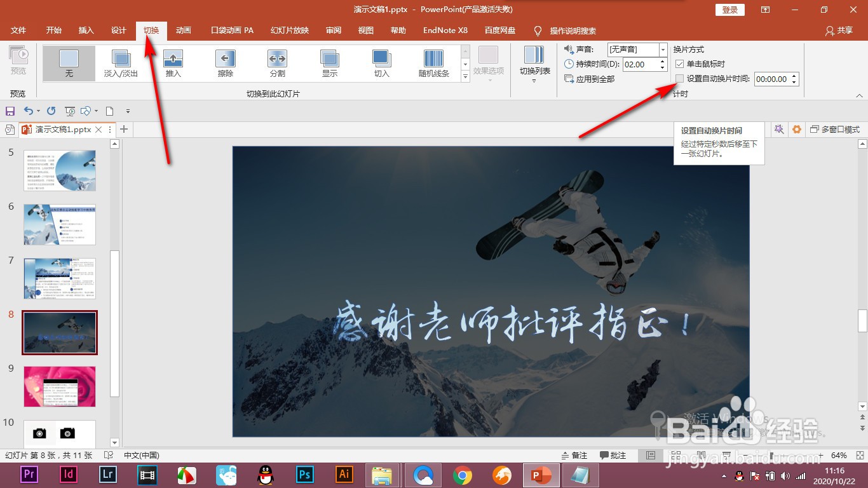This screenshot has width=868, height=488.
Task: Click the purple star icon beside the gear
Action: click(778, 130)
